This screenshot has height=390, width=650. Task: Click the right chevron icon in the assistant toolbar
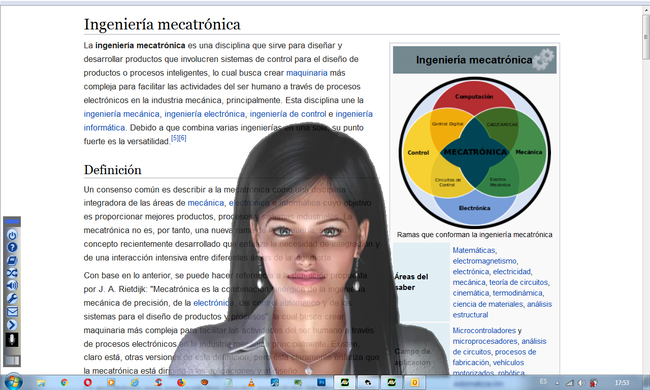pyautogui.click(x=12, y=325)
